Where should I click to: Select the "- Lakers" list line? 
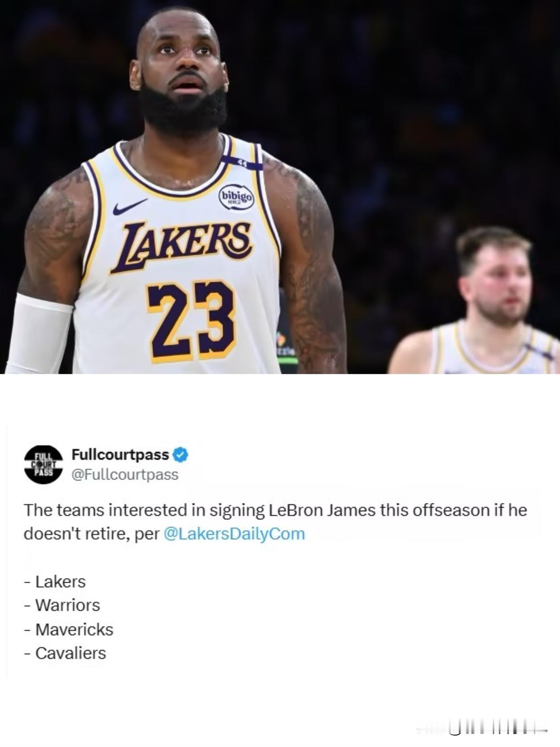click(55, 581)
